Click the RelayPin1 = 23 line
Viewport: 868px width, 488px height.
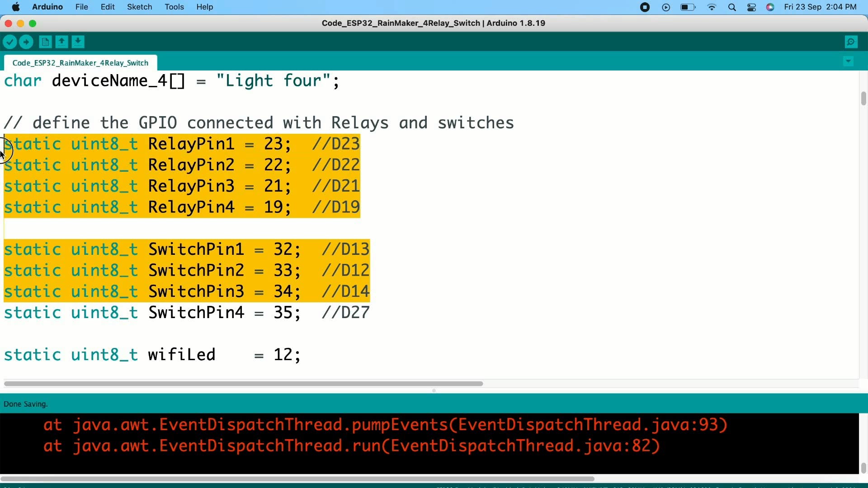point(182,144)
